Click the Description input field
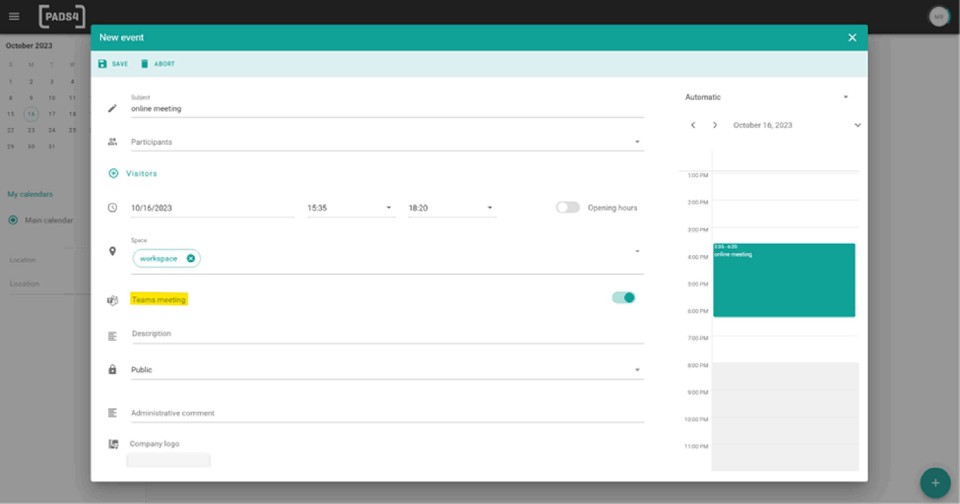 [x=387, y=334]
